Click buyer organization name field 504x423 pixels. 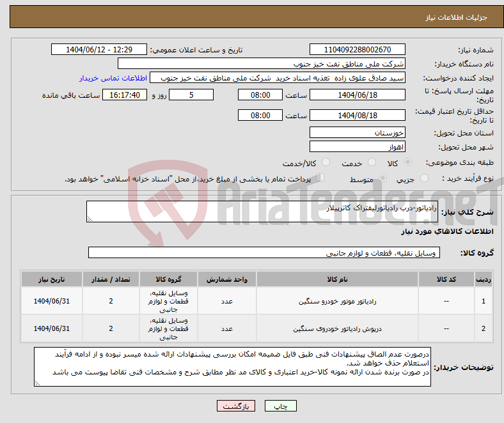(262, 64)
